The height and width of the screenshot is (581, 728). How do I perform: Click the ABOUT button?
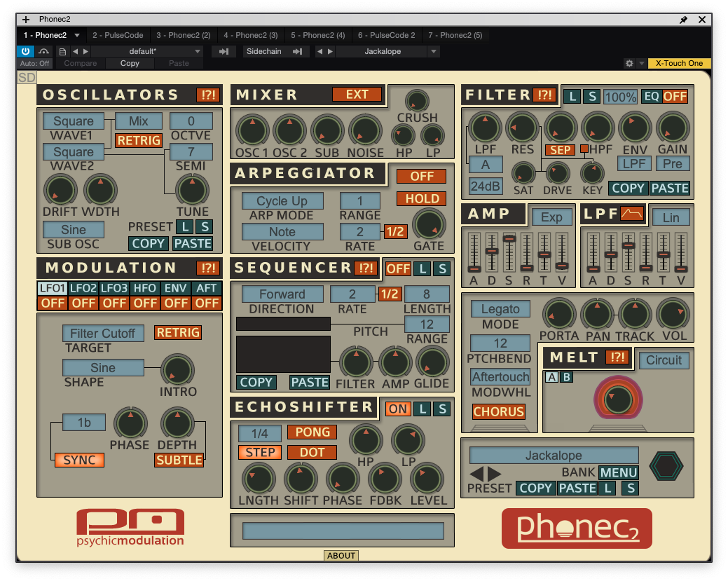point(341,556)
